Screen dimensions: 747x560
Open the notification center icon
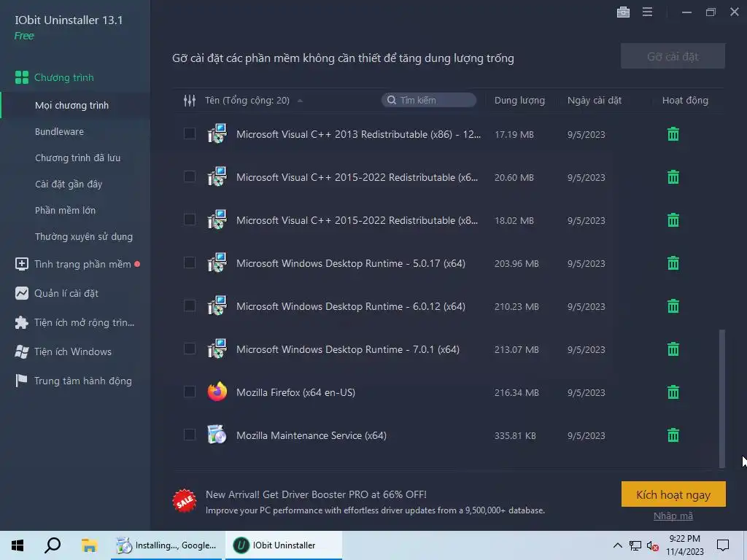click(723, 545)
